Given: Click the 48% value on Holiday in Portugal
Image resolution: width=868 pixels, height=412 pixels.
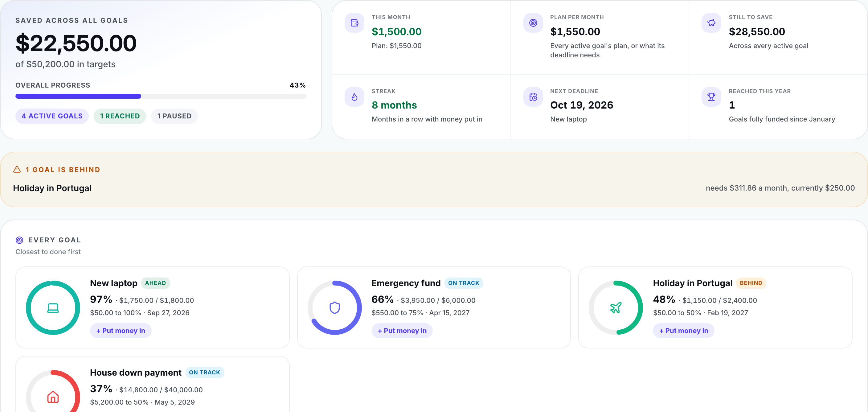Looking at the screenshot, I should point(664,299).
